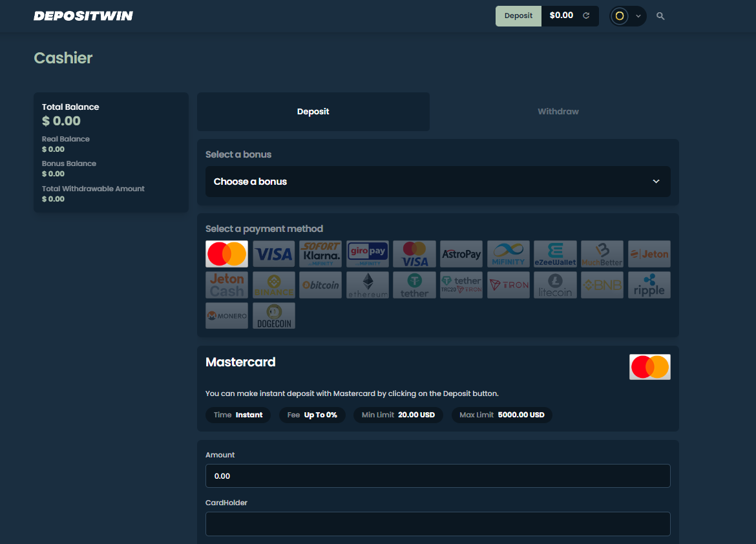Pick litecoin as payment method
Image resolution: width=756 pixels, height=544 pixels.
click(555, 284)
